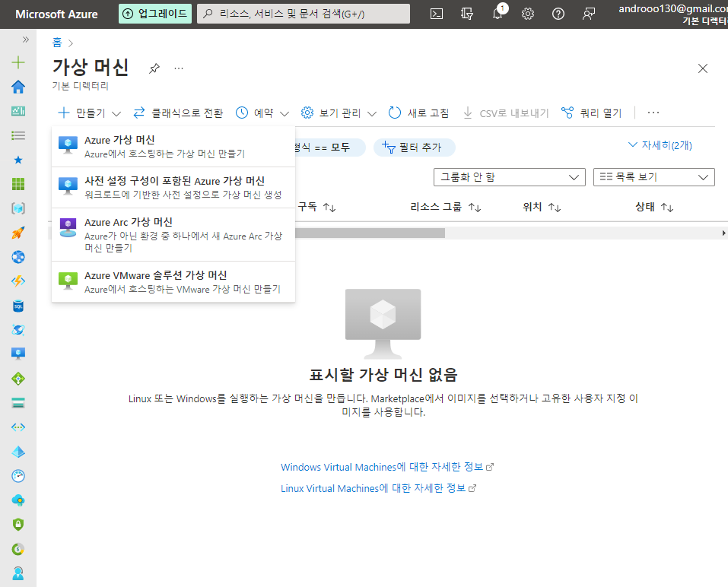
Task: Open Resource groups cube icon in the sidebar
Action: click(18, 208)
